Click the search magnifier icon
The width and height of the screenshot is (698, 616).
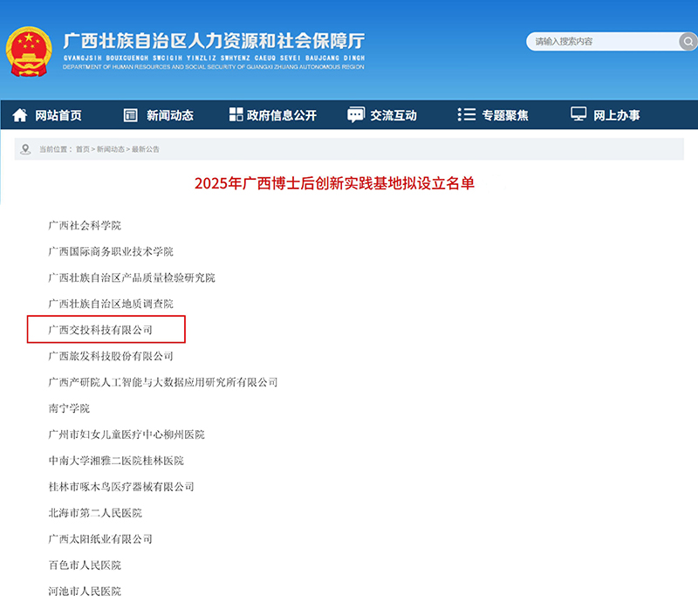pos(688,41)
